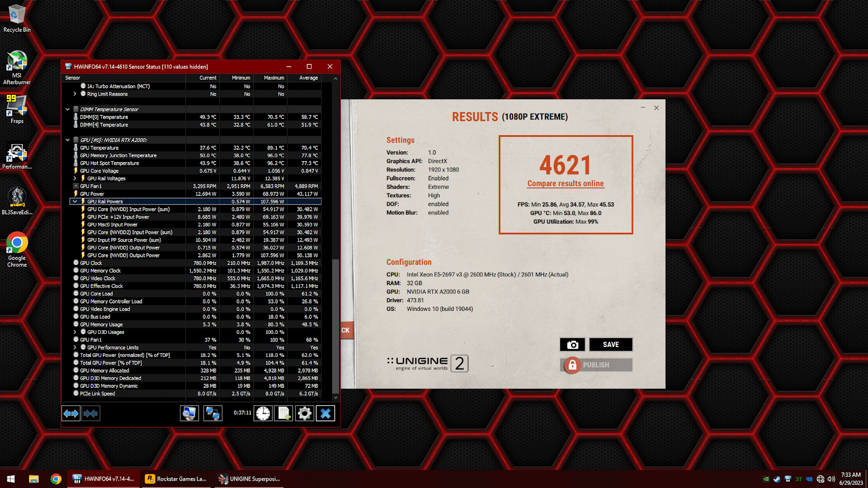Click the collapse columns arrows button in HWiNFO
Viewport: 868px width, 488px height.
click(91, 414)
